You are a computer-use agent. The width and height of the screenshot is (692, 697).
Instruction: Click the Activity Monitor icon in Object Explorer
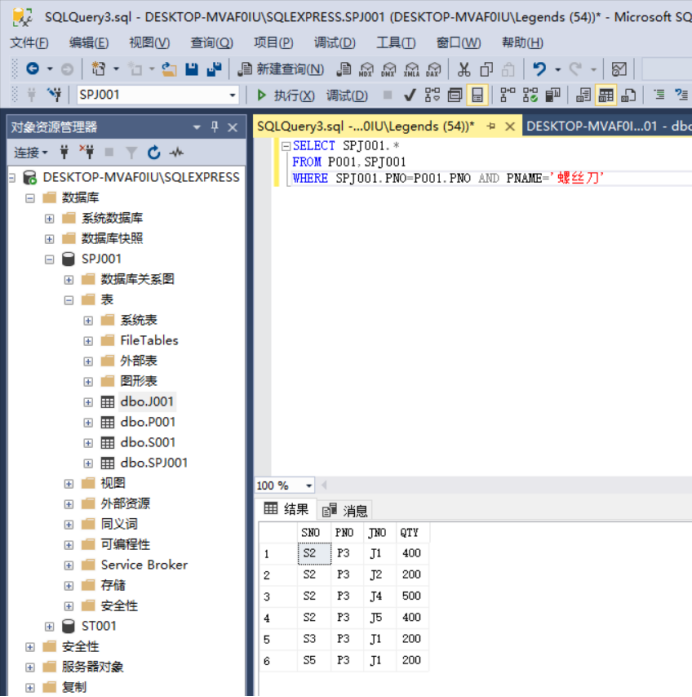coord(176,152)
